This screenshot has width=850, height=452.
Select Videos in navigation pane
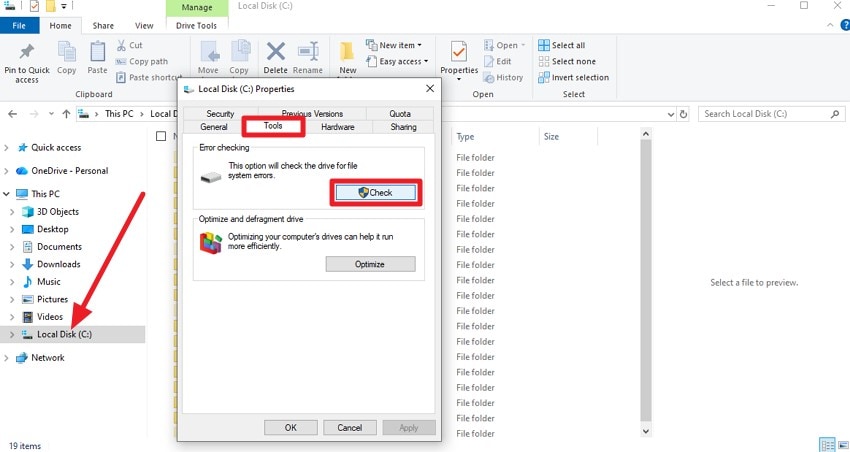click(50, 317)
